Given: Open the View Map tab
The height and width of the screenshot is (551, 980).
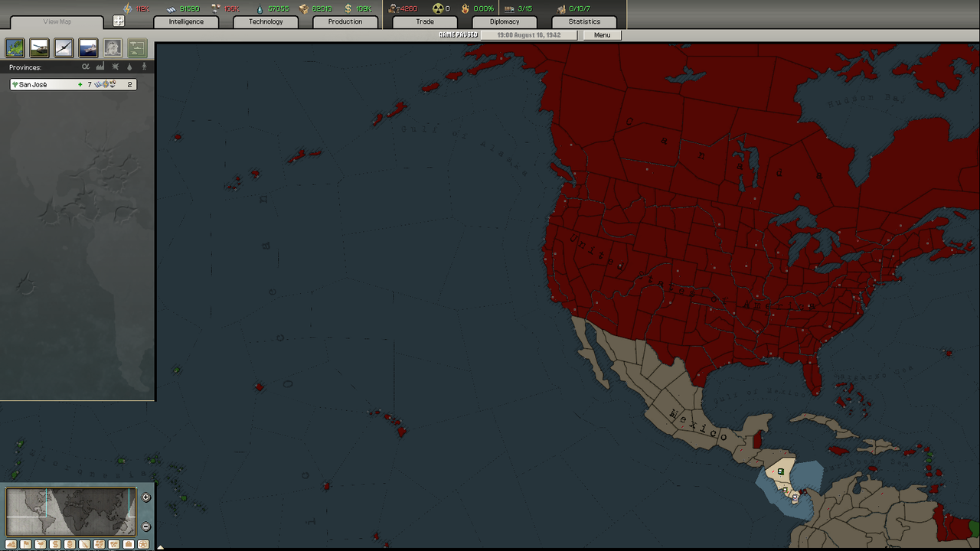Looking at the screenshot, I should click(x=57, y=21).
